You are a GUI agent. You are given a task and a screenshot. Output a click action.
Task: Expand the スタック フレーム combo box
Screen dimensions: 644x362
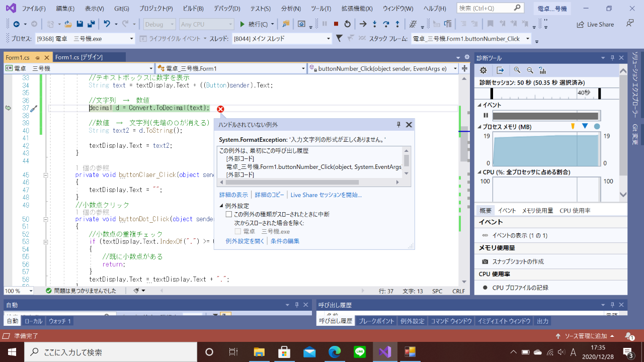[x=527, y=39]
